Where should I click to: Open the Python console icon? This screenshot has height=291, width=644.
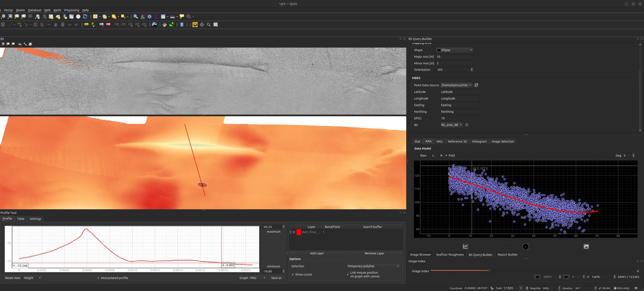click(165, 25)
